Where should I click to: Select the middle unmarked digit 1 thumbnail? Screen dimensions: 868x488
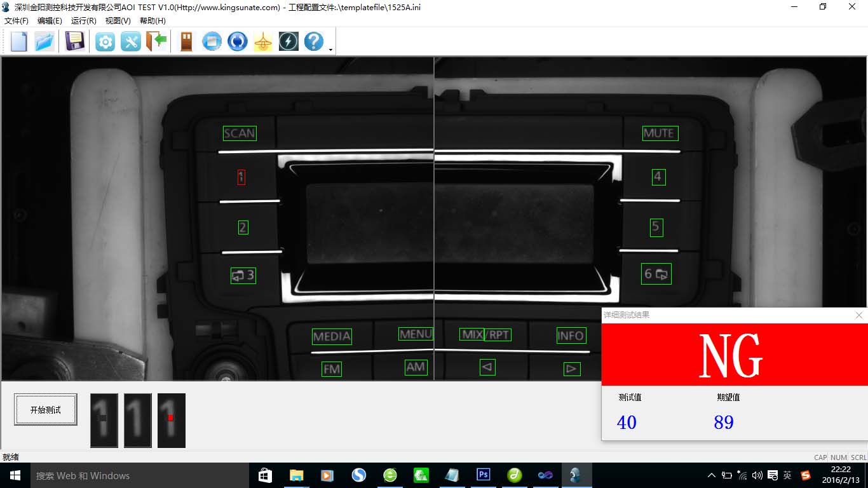pos(138,421)
